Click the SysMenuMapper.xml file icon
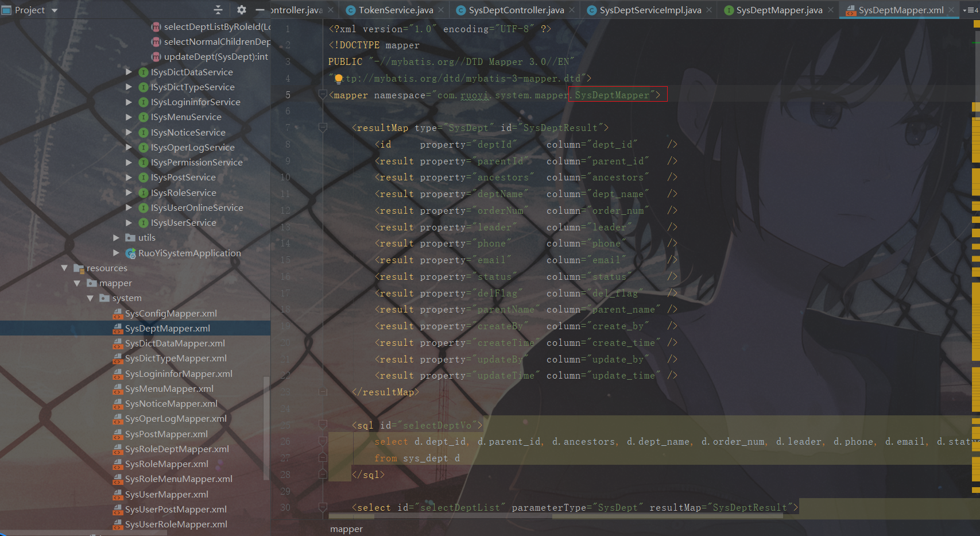The image size is (980, 536). click(118, 389)
